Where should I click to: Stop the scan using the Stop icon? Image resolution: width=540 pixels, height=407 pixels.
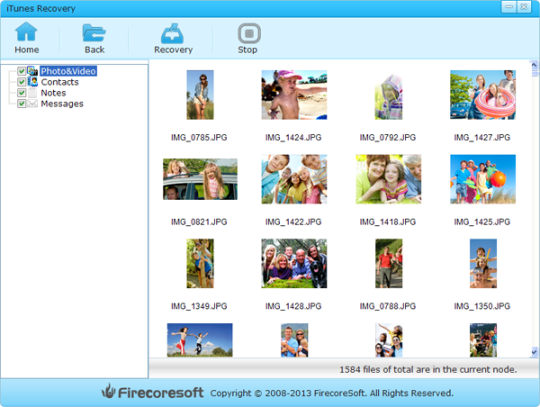[249, 33]
